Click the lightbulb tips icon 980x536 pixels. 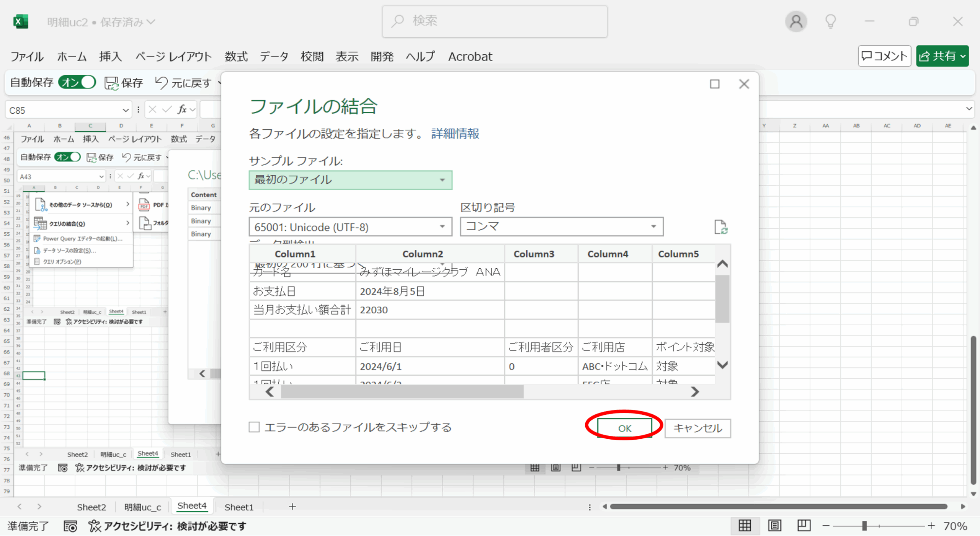point(830,21)
